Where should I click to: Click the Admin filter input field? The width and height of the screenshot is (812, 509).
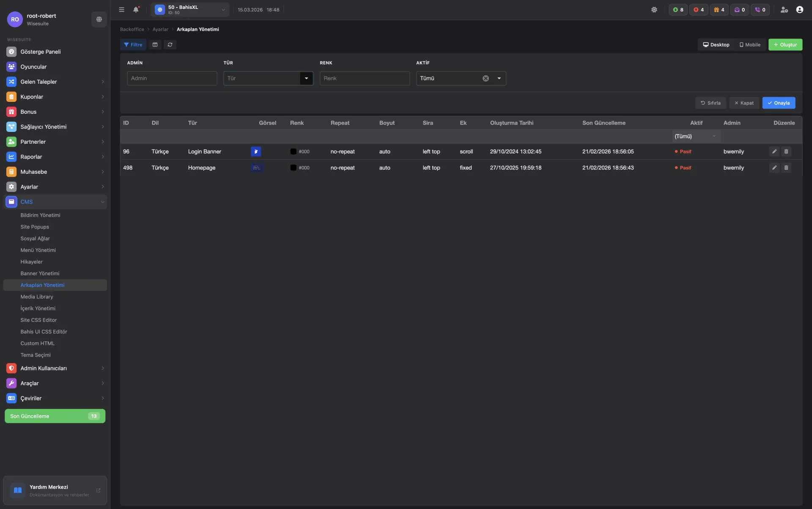click(172, 78)
